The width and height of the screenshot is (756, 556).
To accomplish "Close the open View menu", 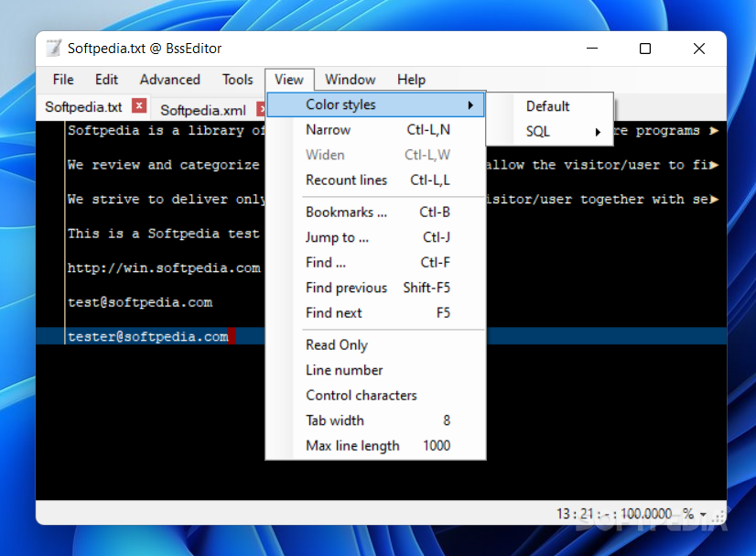I will tap(289, 79).
